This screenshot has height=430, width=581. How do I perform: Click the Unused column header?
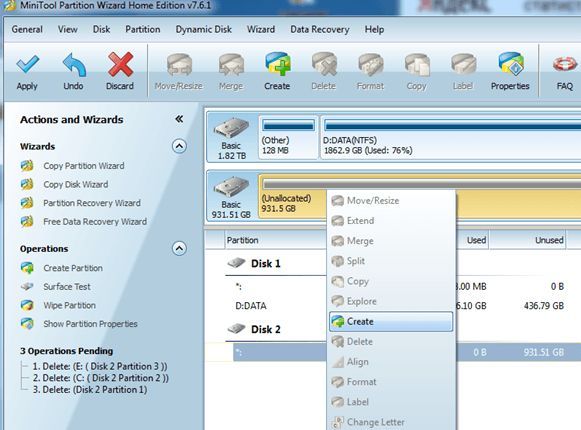point(527,240)
